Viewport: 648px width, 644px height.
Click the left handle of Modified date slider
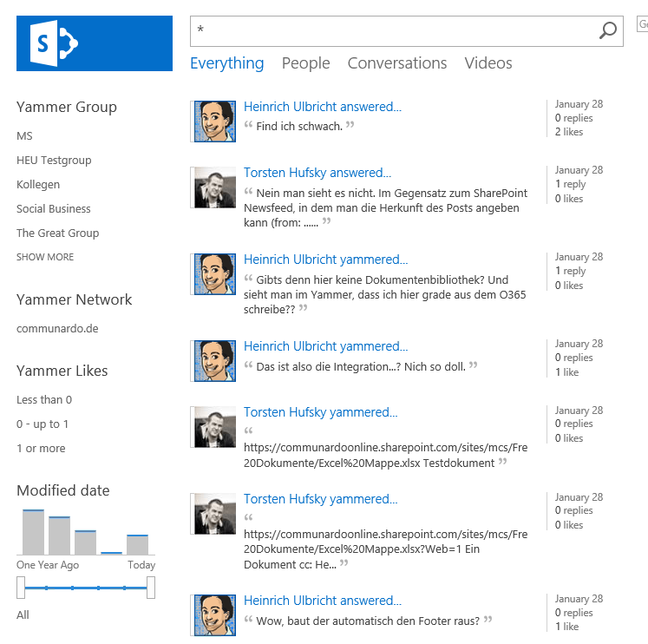click(21, 588)
